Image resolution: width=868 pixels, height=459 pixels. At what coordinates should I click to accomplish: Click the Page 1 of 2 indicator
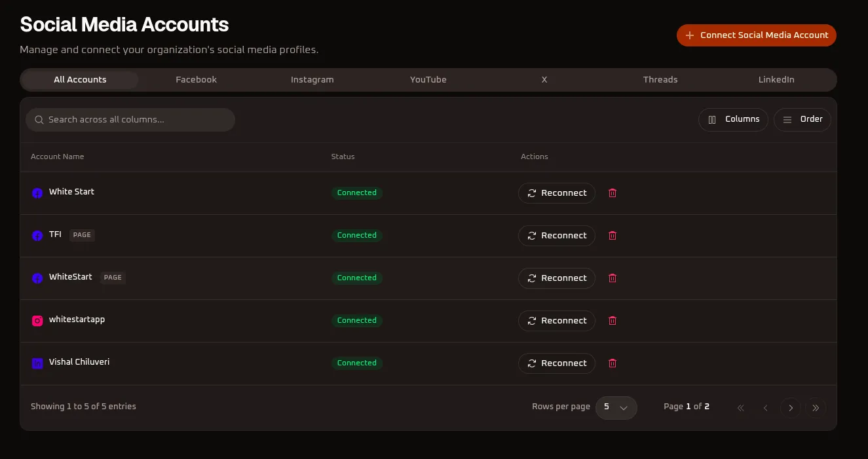pos(687,407)
